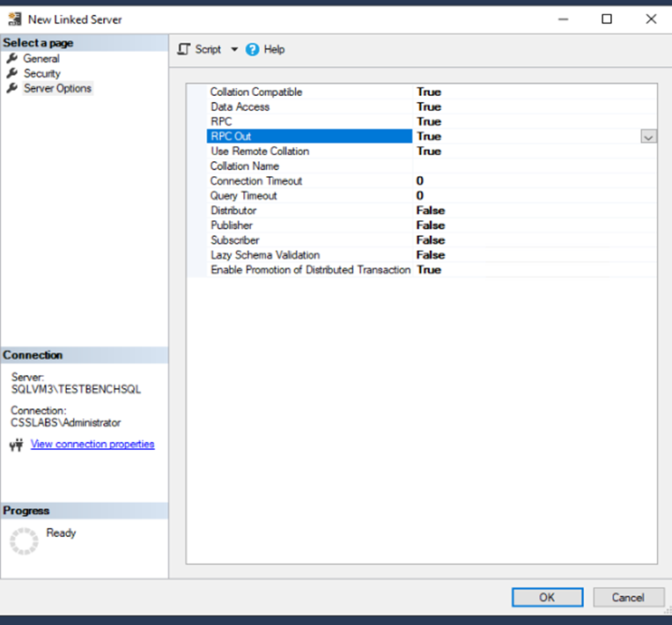
Task: Click the connection properties people icon
Action: pyautogui.click(x=16, y=445)
